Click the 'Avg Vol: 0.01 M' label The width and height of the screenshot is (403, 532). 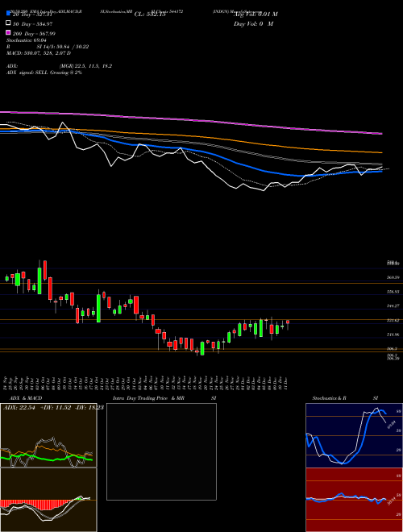click(256, 15)
